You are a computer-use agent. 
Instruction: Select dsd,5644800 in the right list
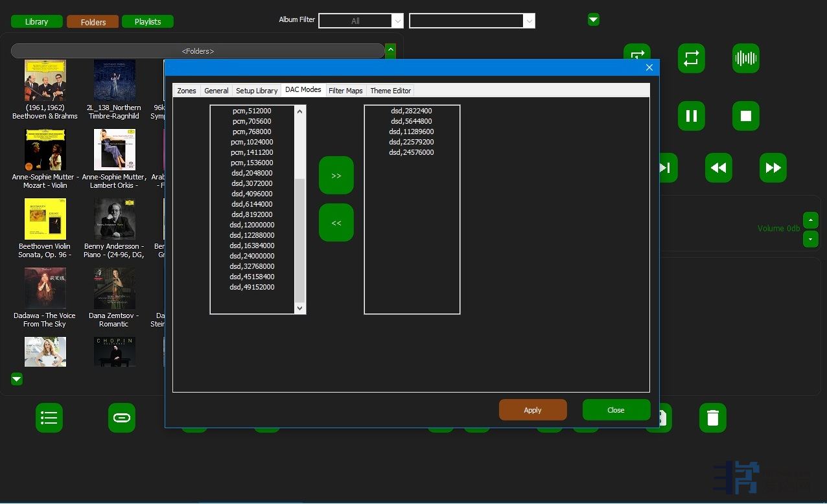coord(412,121)
